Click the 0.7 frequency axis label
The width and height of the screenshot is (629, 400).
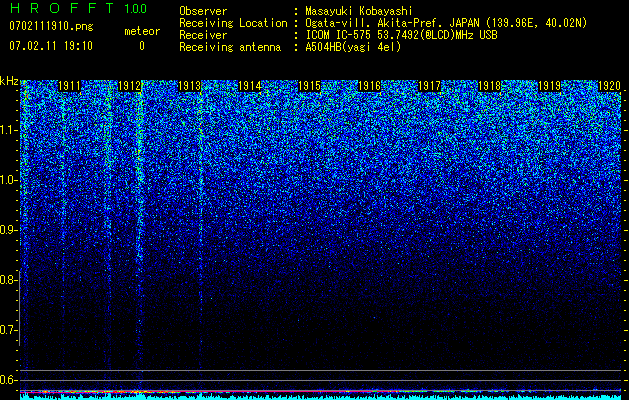pyautogui.click(x=9, y=330)
